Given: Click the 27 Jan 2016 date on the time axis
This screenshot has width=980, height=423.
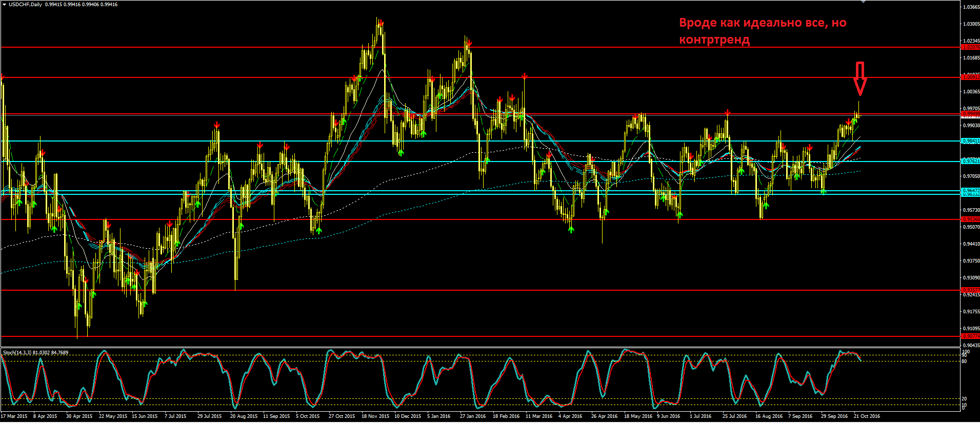Looking at the screenshot, I should pyautogui.click(x=473, y=416).
